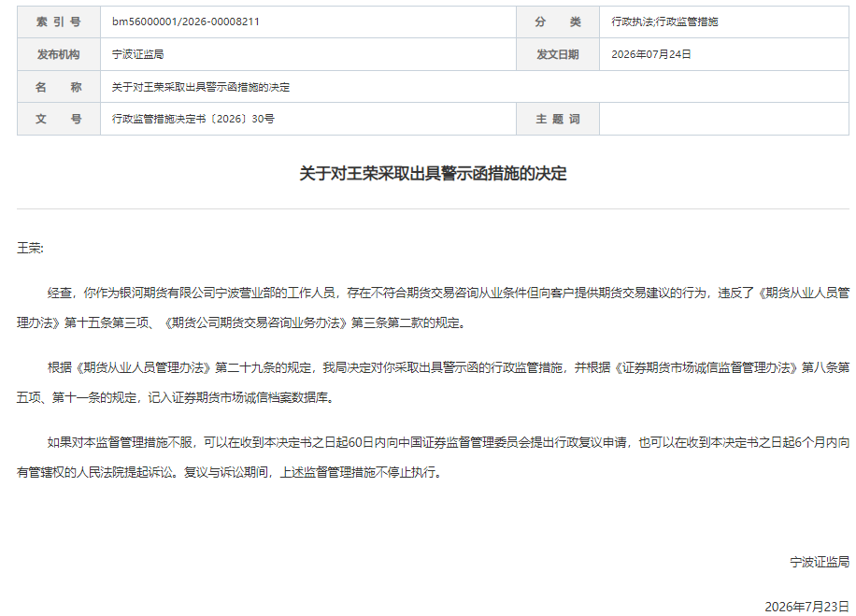Click the paragraph beginning 根据《期货从业人员管理办法》

click(x=433, y=382)
